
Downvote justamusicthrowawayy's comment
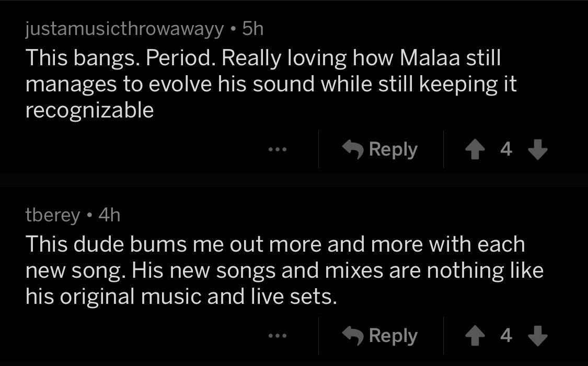tap(537, 150)
